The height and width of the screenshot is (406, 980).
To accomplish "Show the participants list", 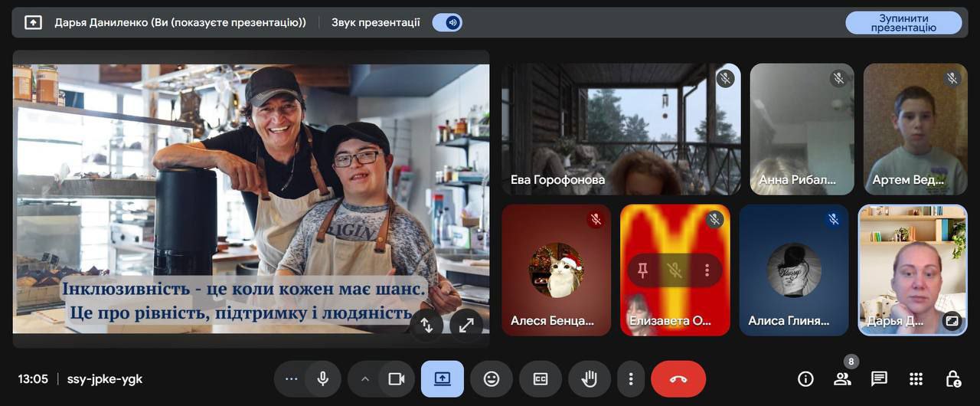I will point(842,379).
